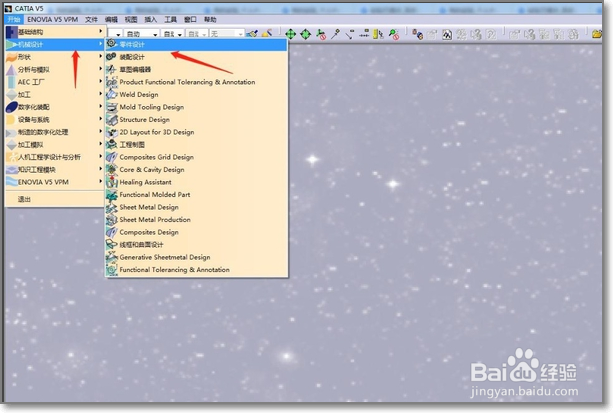
Task: Click gear icon beside 零件设计
Action: click(112, 43)
